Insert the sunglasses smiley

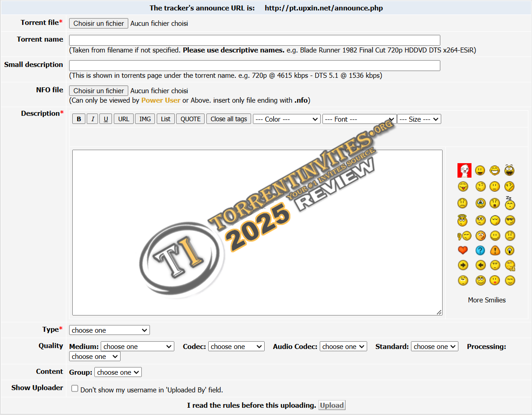tap(509, 221)
